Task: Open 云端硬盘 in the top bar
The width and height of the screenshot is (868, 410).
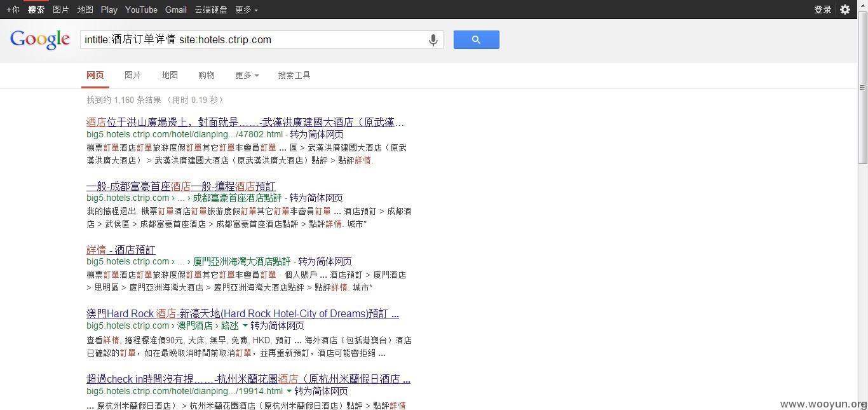Action: pyautogui.click(x=211, y=10)
